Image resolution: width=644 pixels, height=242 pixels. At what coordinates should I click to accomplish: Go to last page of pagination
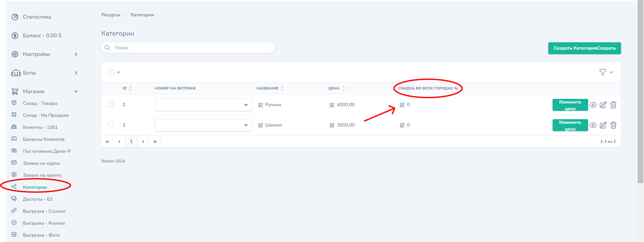155,141
